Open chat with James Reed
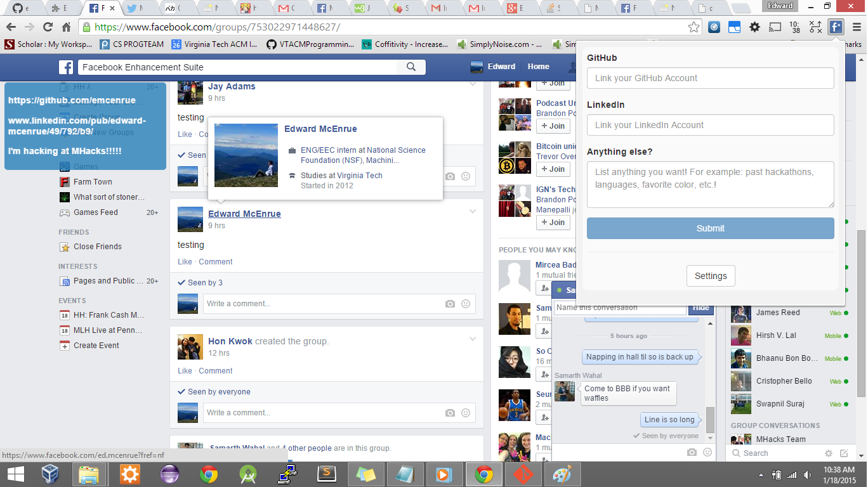The width and height of the screenshot is (868, 487). [x=789, y=313]
